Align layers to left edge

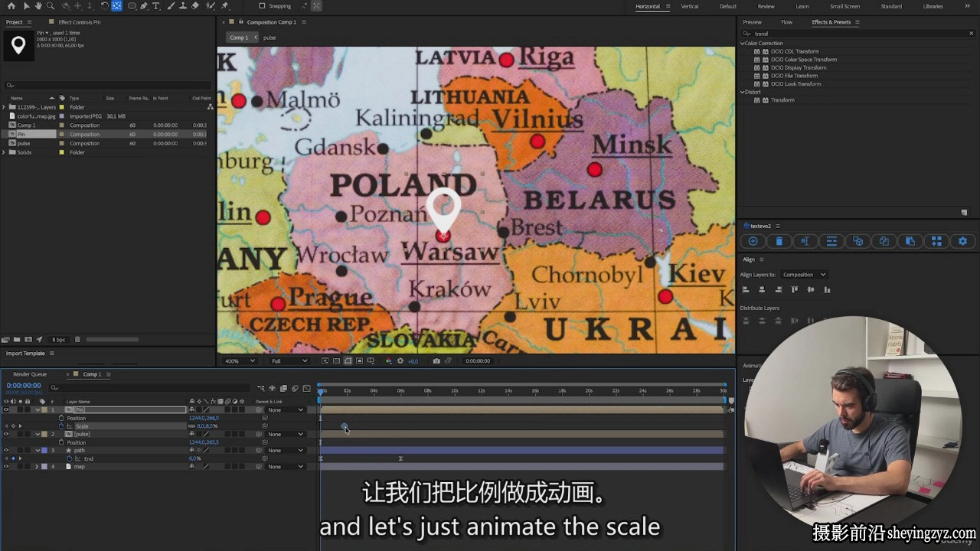[x=746, y=290]
